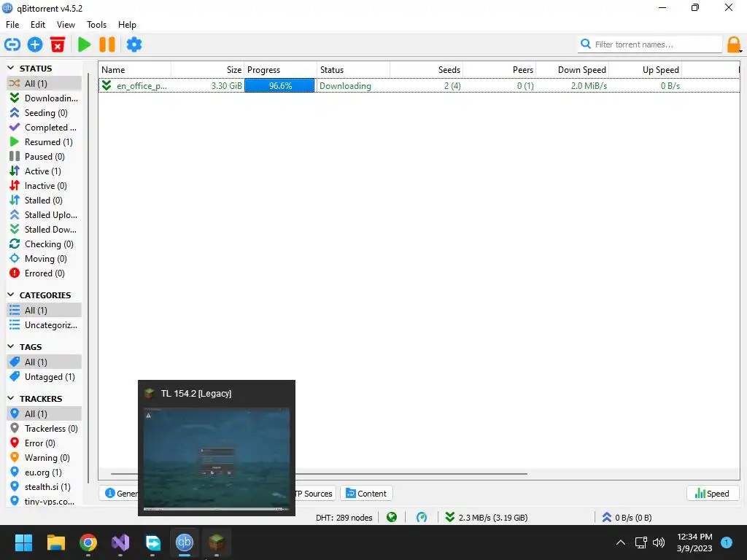The height and width of the screenshot is (560, 747).
Task: Select the Checking (0) status filter
Action: coord(44,244)
